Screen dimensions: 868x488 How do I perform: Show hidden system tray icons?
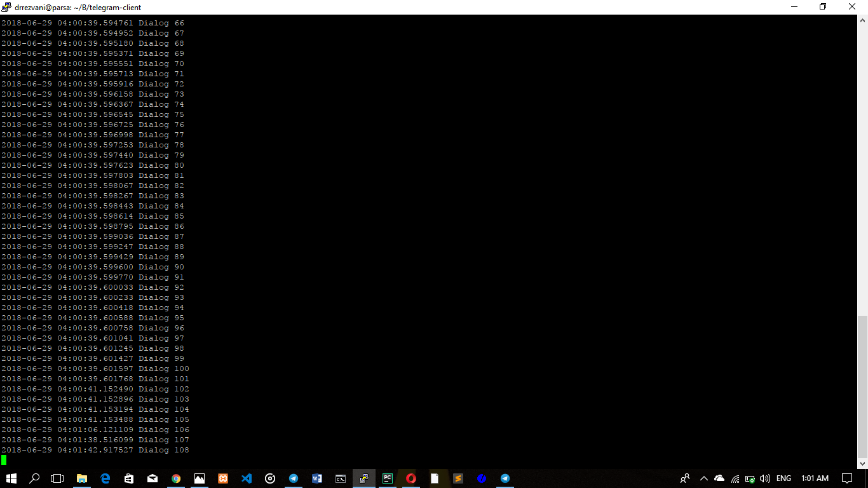[x=703, y=478]
